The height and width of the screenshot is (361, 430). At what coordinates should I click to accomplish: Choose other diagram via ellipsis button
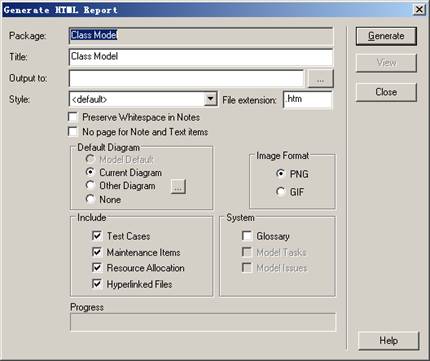pos(178,187)
